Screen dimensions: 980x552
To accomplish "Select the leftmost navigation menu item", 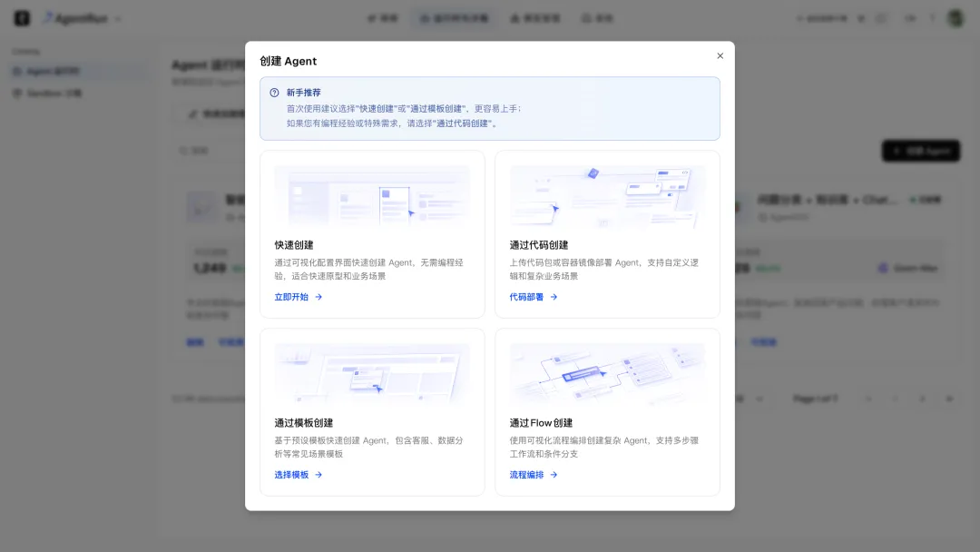I will coord(382,17).
